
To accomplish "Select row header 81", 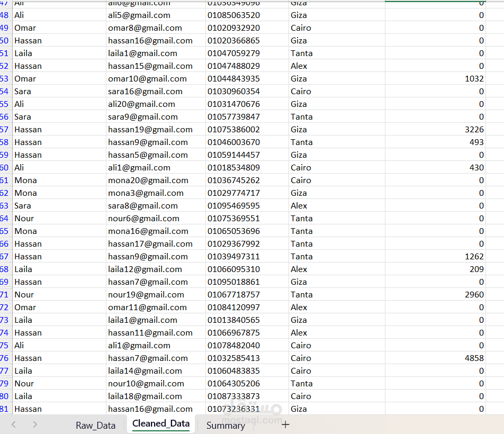I will pos(5,409).
